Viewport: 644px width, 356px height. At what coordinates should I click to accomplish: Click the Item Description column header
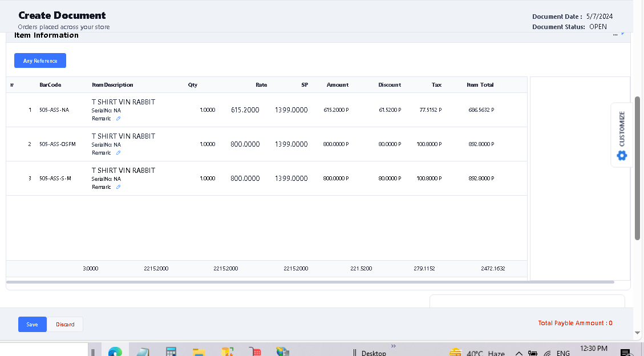pos(112,85)
